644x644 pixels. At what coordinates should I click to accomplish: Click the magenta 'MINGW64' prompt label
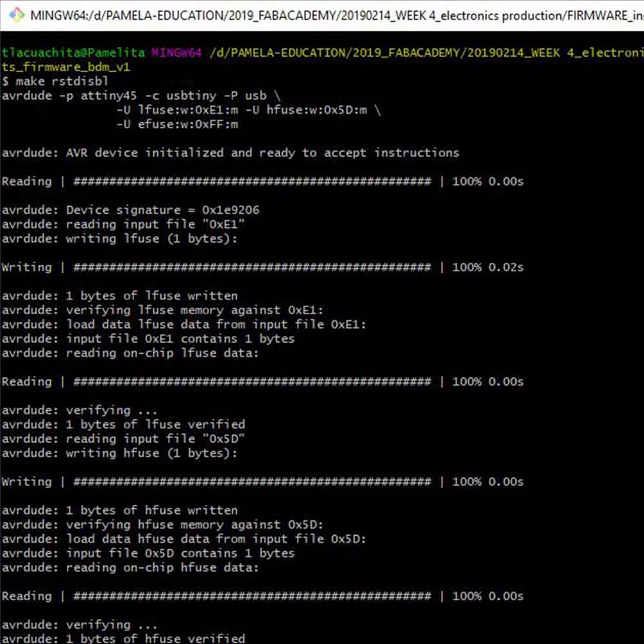pos(176,53)
